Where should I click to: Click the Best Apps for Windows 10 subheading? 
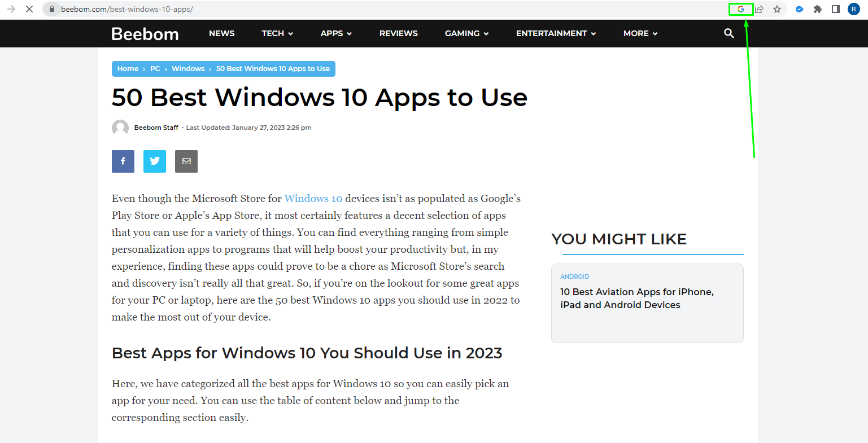pyautogui.click(x=307, y=353)
